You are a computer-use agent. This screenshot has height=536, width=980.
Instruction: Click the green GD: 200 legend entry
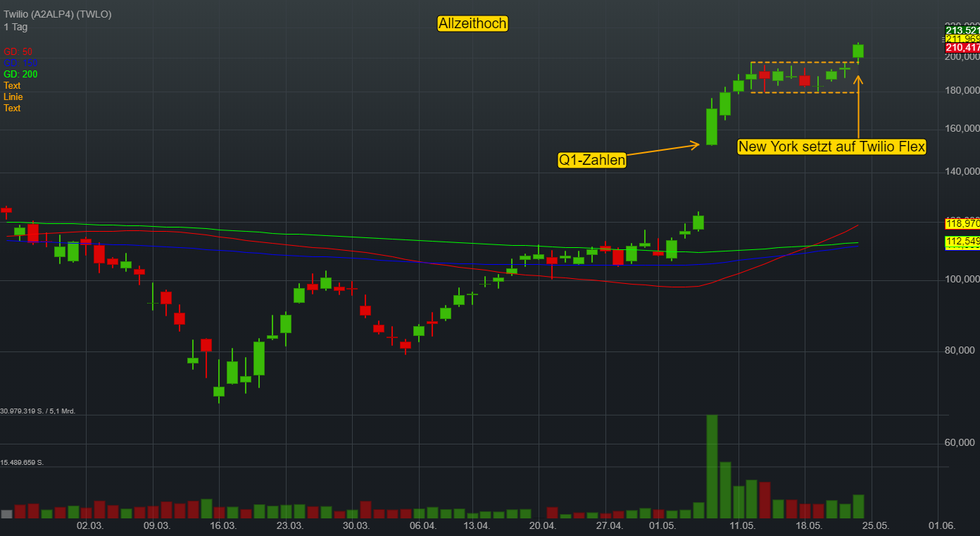click(20, 74)
